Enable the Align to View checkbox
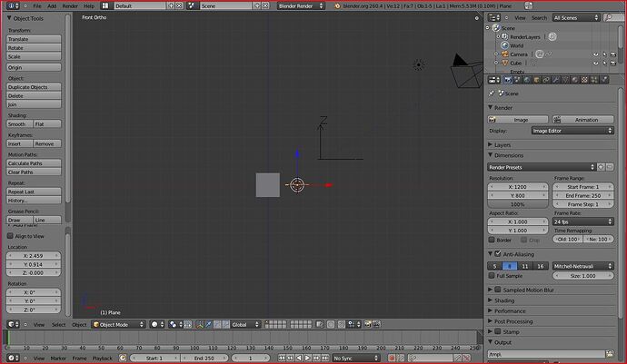 point(10,236)
